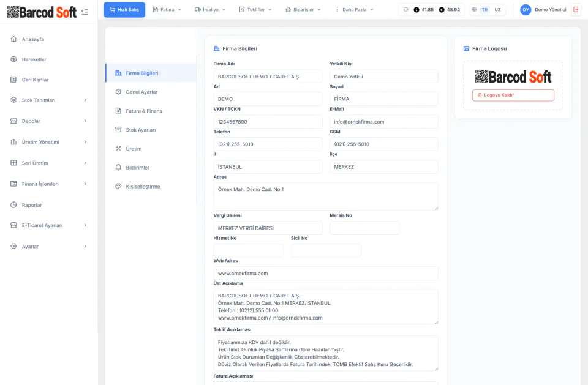Click the Finans İşlemleri wallet icon
Image resolution: width=588 pixels, height=385 pixels.
tap(14, 184)
